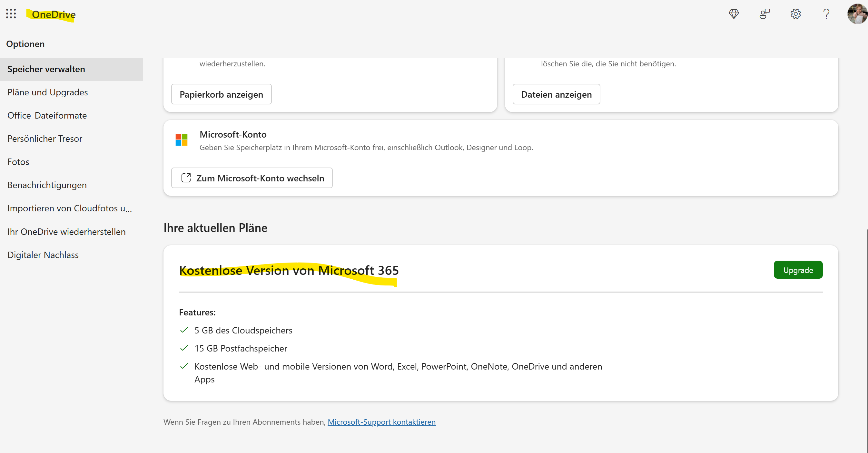Click the OneDrive title link
The width and height of the screenshot is (868, 453).
pos(54,14)
